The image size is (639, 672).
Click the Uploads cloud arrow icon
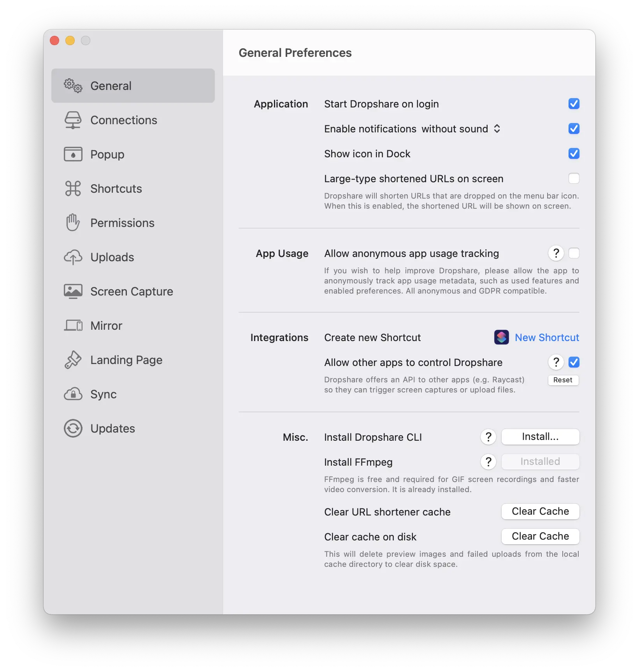(73, 257)
